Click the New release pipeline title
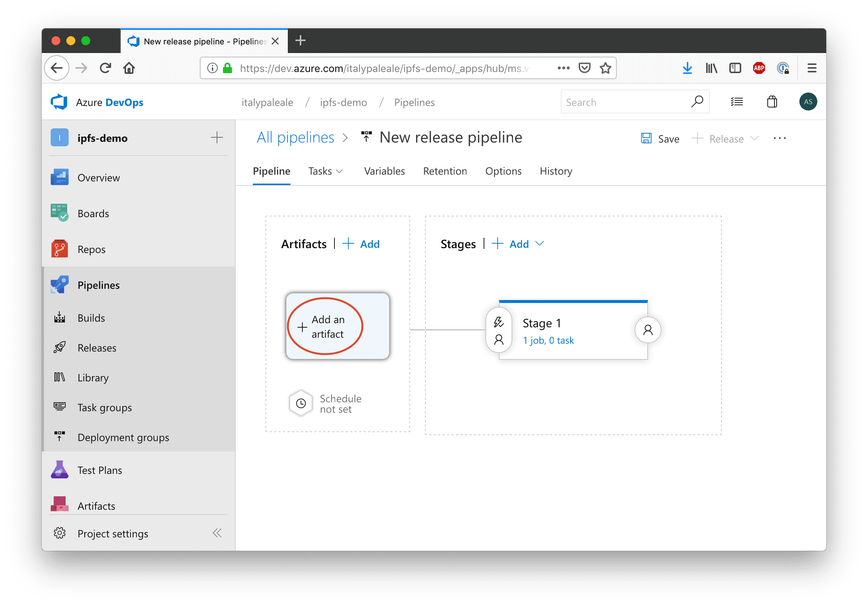The height and width of the screenshot is (606, 868). click(451, 138)
